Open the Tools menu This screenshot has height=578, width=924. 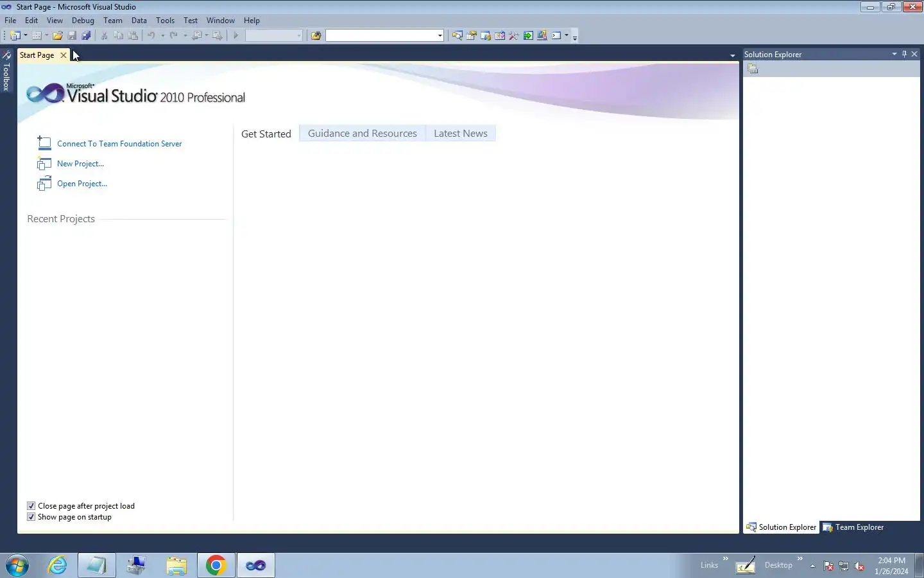point(165,21)
